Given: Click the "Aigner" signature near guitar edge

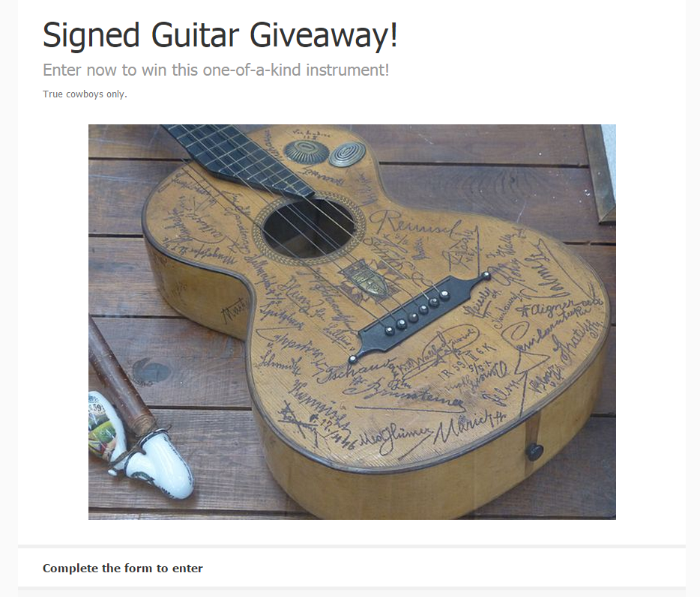Looking at the screenshot, I should point(550,307).
